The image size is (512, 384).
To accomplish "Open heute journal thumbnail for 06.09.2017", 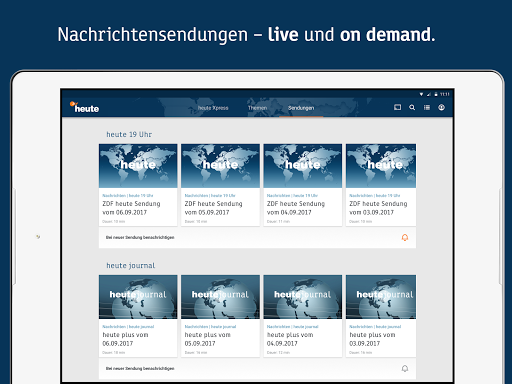I will tap(138, 297).
